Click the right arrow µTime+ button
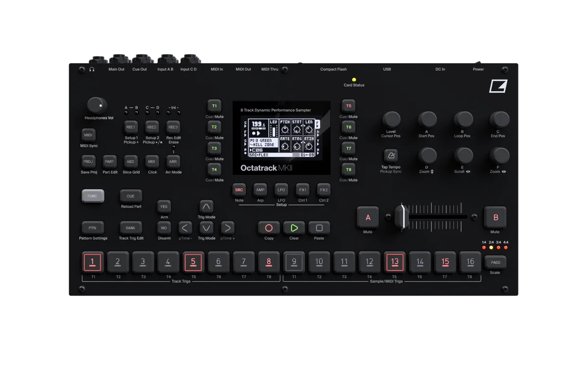The image size is (588, 371). tap(227, 228)
